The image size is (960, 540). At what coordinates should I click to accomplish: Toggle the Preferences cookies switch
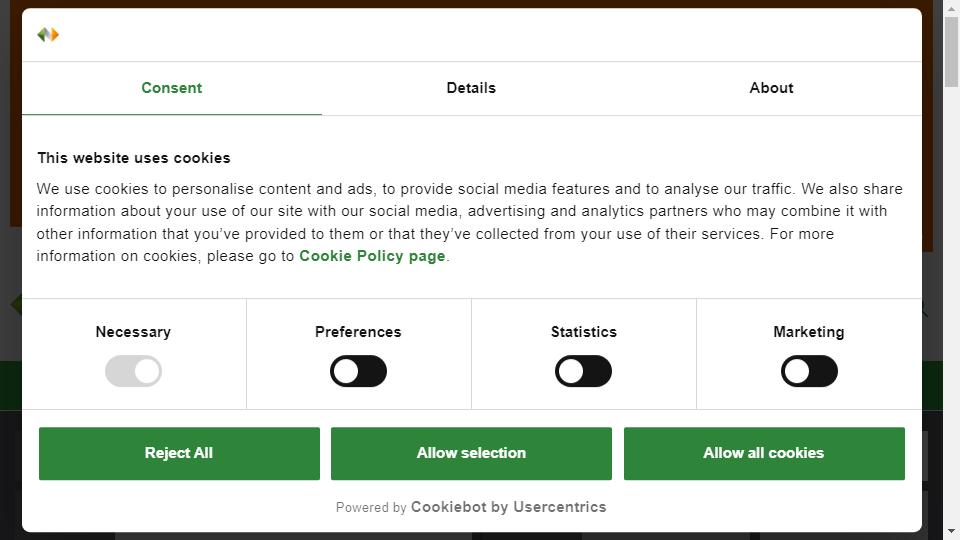(358, 371)
